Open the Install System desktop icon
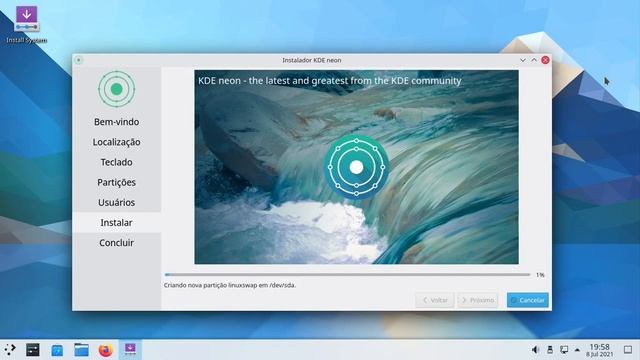The width and height of the screenshot is (640, 360). tap(27, 24)
